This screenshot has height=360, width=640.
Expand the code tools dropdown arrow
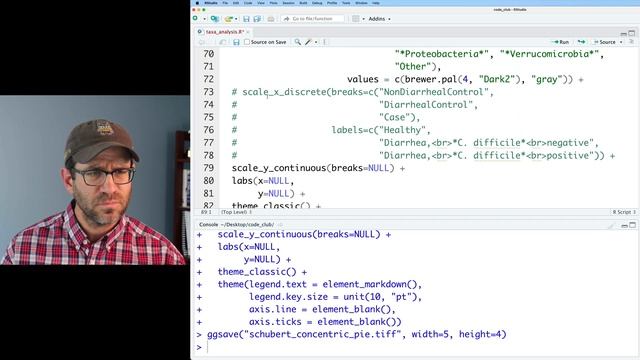(316, 42)
